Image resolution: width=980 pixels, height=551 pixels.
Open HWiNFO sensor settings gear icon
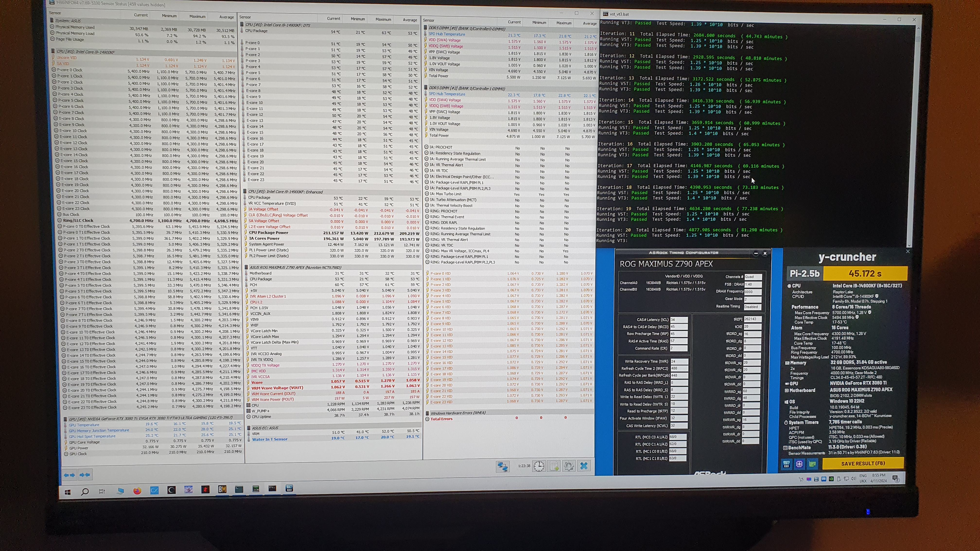coord(569,466)
